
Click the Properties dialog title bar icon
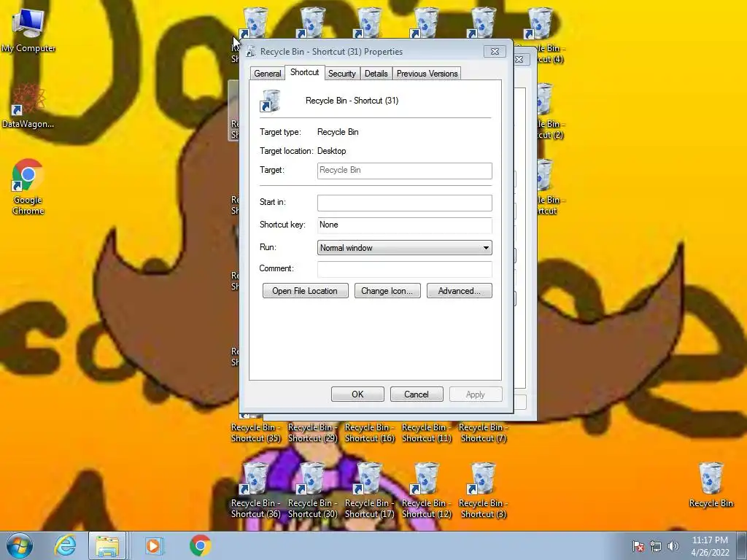point(251,52)
